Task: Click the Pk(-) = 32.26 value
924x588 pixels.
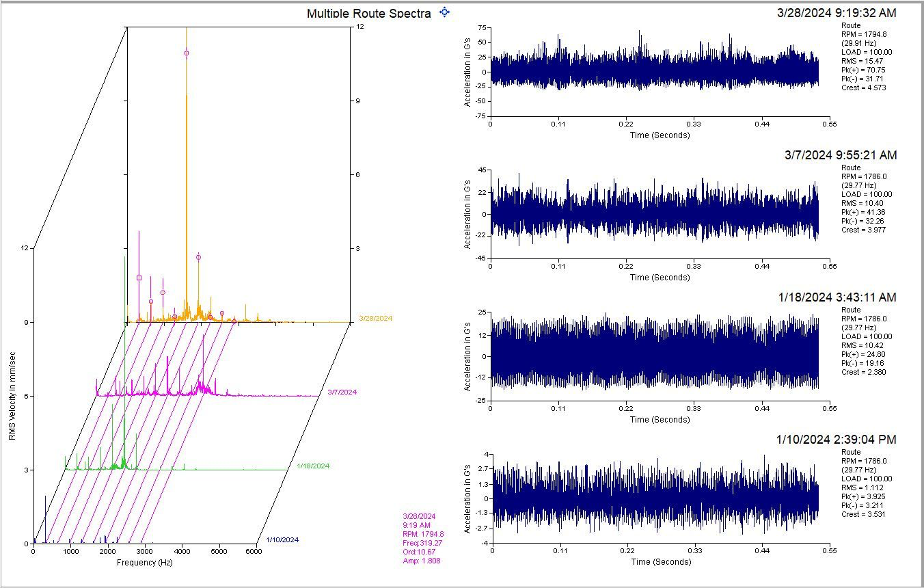Action: (x=862, y=221)
